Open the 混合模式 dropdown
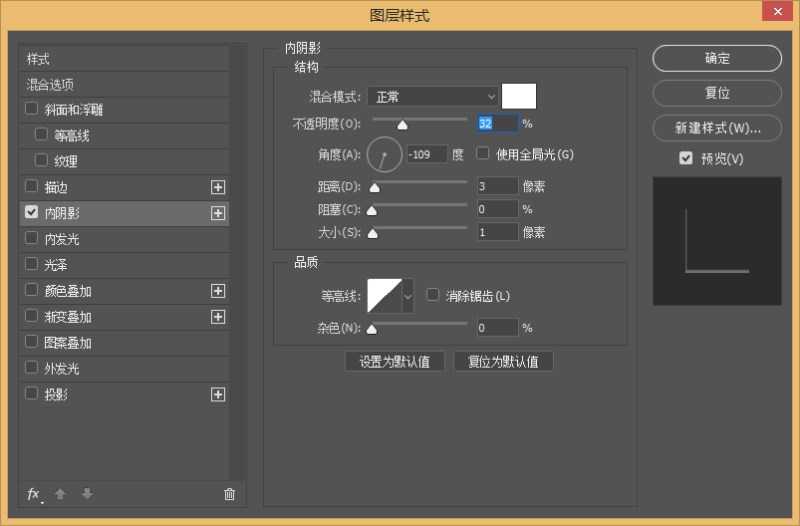 [432, 97]
